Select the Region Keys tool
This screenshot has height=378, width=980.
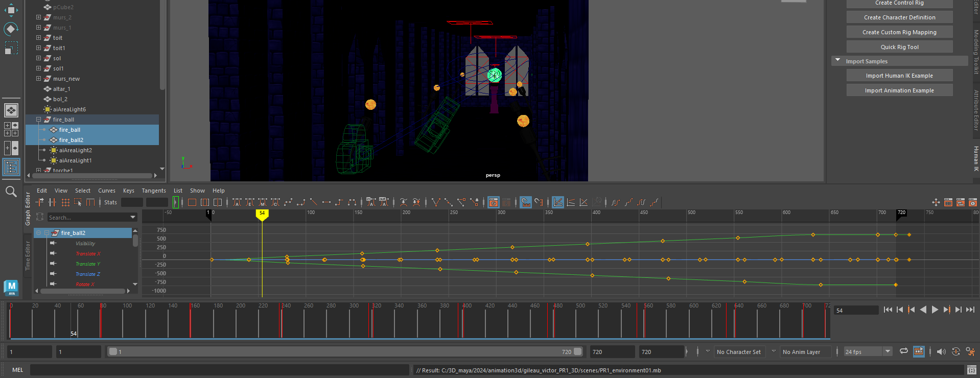pos(78,202)
